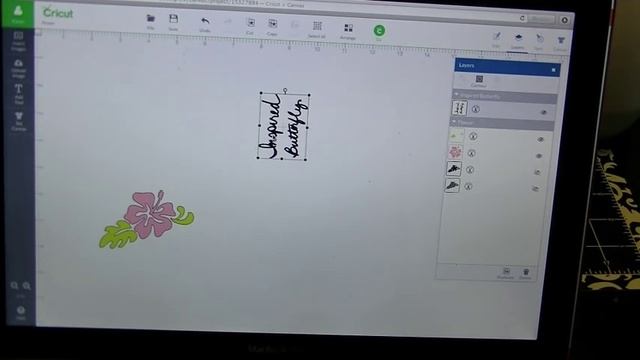The height and width of the screenshot is (360, 640).
Task: Select the first black shape layer thumbnail
Action: pos(453,169)
